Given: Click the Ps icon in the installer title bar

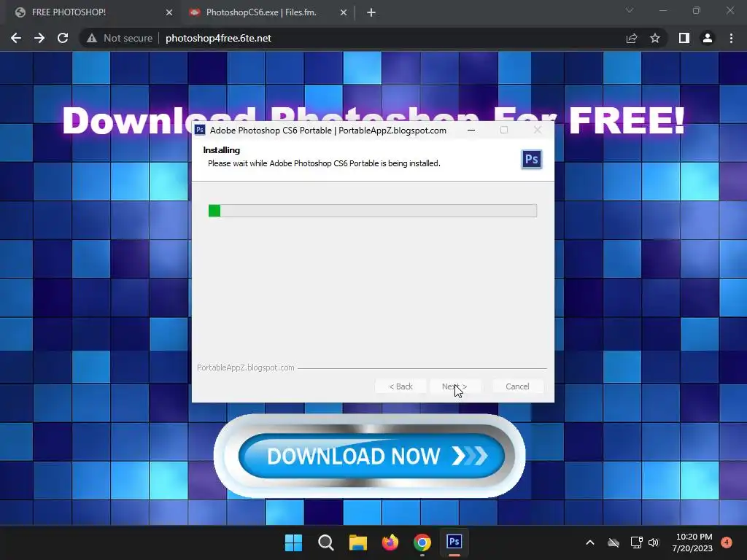Looking at the screenshot, I should pyautogui.click(x=200, y=130).
